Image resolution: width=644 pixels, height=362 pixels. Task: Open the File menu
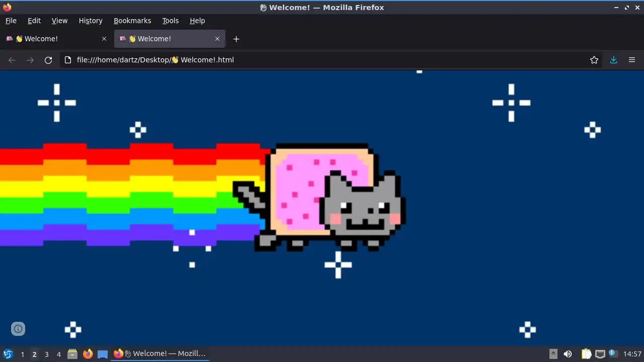[x=11, y=21]
